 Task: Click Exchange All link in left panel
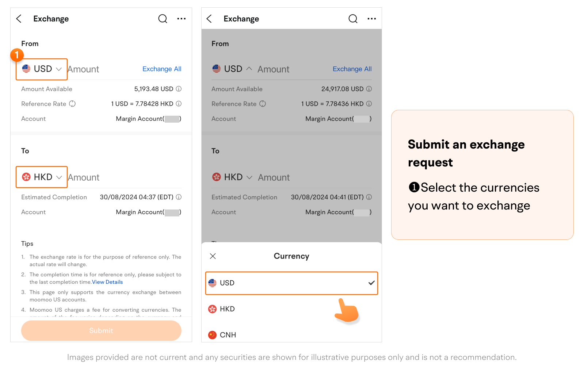[162, 69]
